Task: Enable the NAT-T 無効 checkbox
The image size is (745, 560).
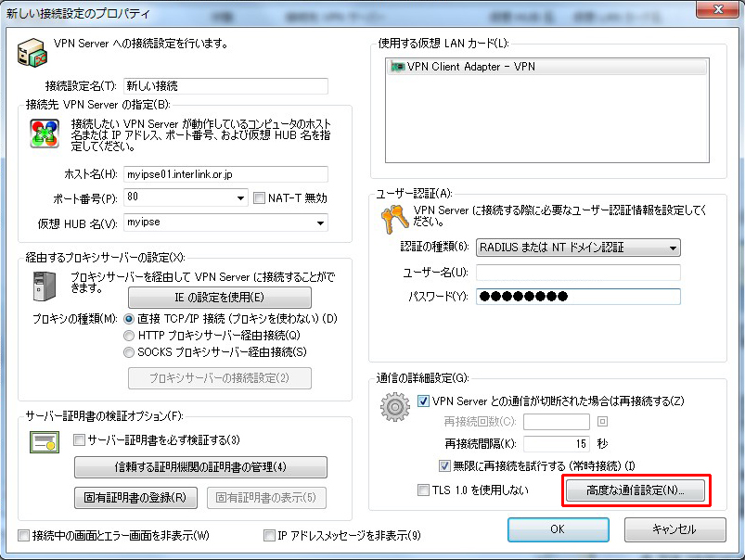Action: pos(261,197)
